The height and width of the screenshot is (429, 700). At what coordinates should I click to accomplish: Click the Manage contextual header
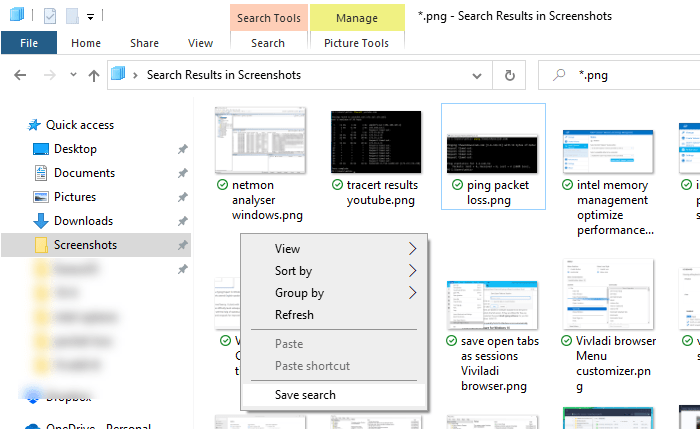point(357,18)
